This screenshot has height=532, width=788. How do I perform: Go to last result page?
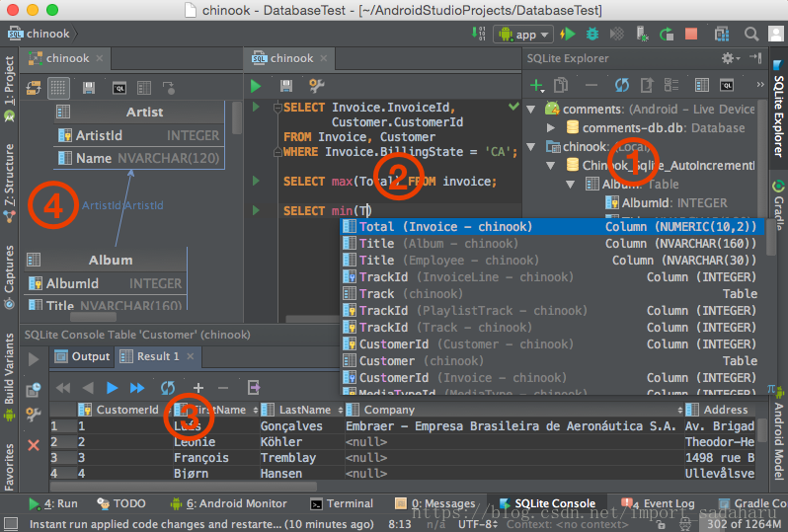tap(136, 388)
